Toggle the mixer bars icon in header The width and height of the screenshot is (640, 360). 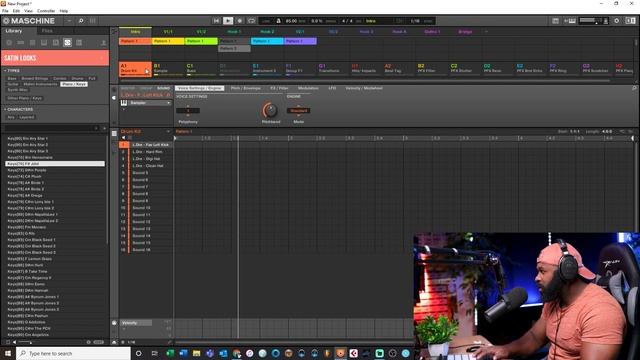93,21
